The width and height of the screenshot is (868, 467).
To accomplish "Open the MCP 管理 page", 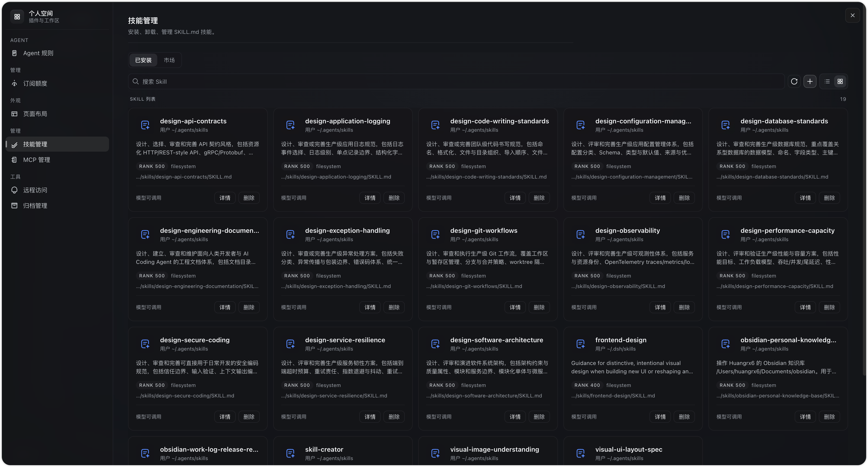I will click(57, 160).
